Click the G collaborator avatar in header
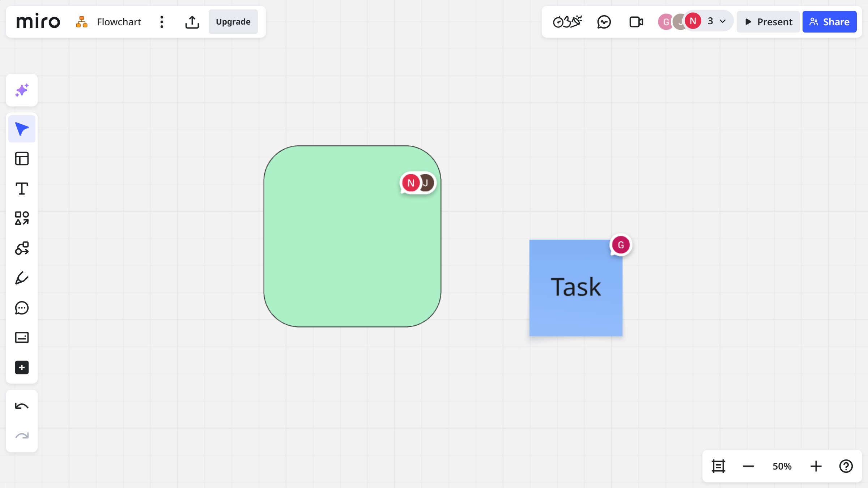This screenshot has width=868, height=488. [x=665, y=22]
